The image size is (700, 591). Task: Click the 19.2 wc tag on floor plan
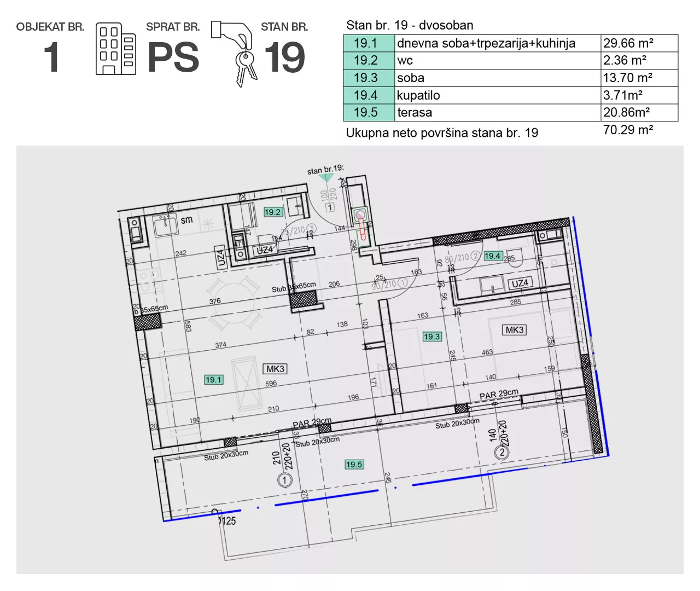(x=272, y=212)
